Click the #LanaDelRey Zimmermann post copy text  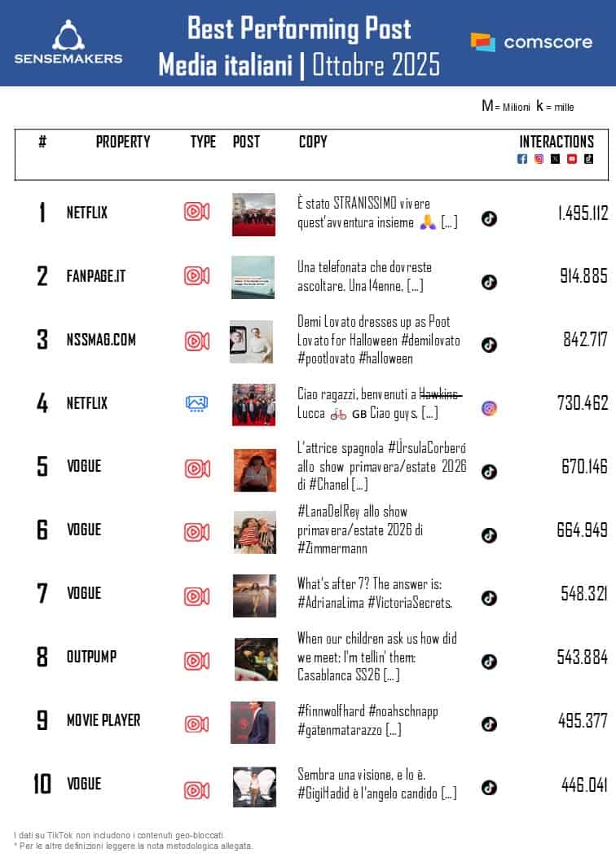[352, 530]
